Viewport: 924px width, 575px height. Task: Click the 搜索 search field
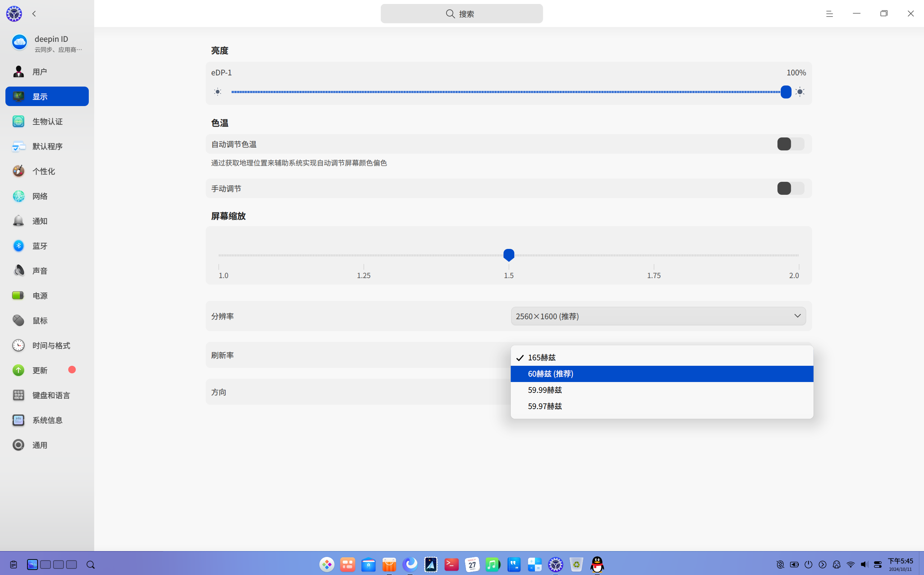pos(461,14)
